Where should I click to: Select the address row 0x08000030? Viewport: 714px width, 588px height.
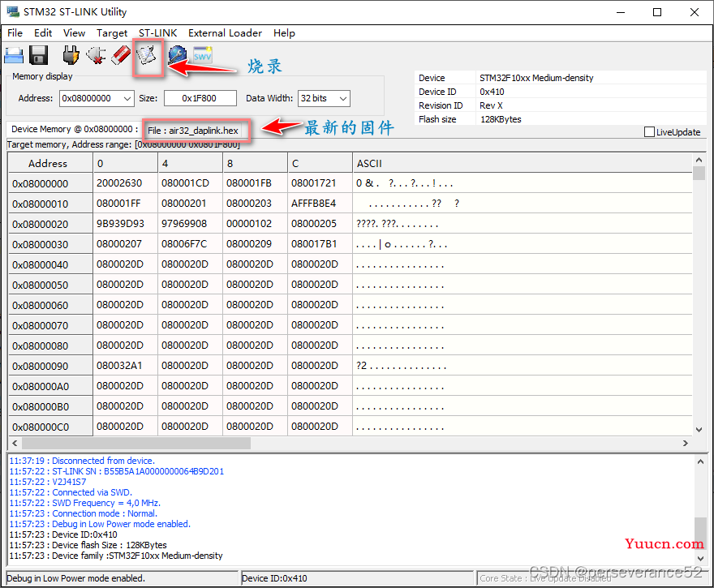point(50,244)
